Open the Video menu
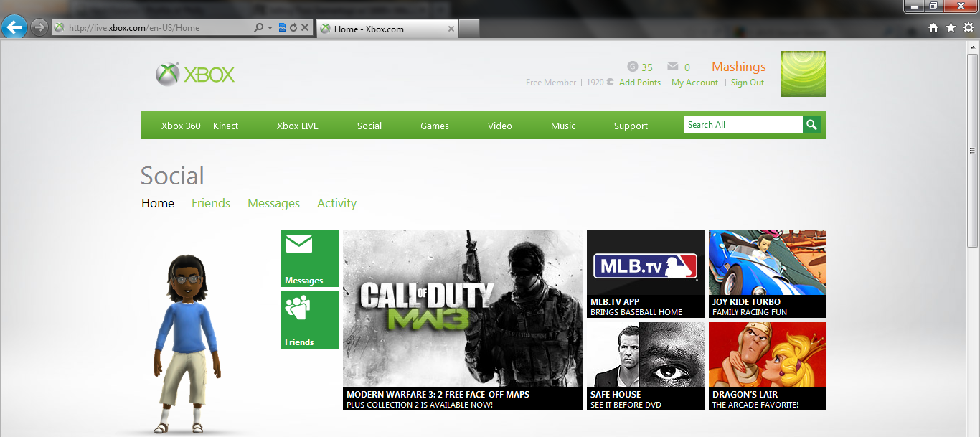 coord(500,126)
